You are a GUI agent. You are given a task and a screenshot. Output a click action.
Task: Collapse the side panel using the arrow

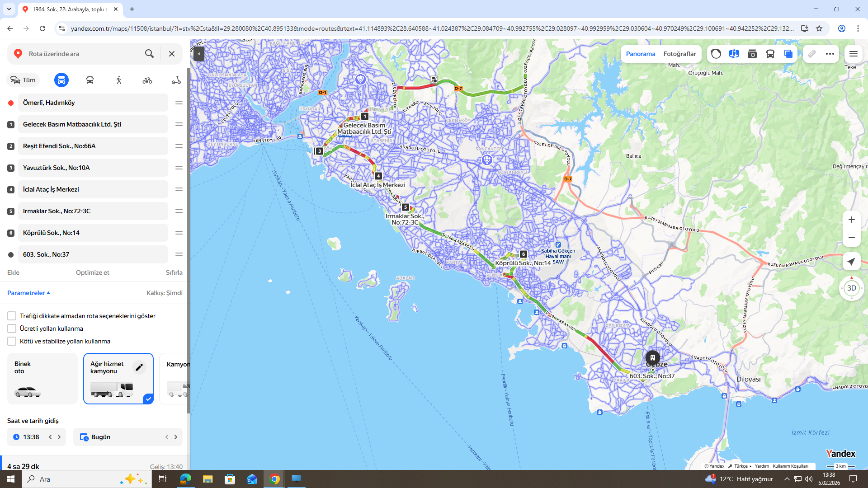tap(199, 54)
